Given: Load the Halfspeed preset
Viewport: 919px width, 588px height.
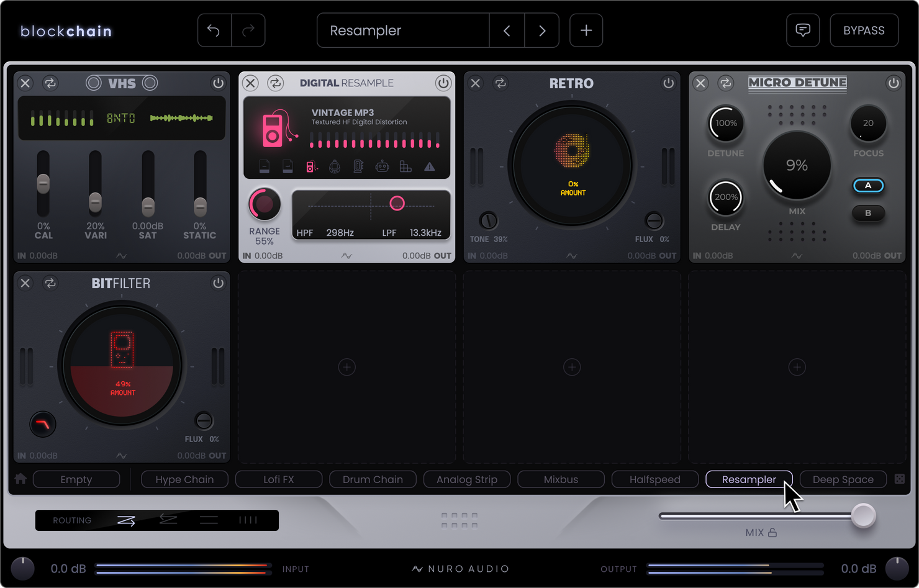Looking at the screenshot, I should [655, 479].
